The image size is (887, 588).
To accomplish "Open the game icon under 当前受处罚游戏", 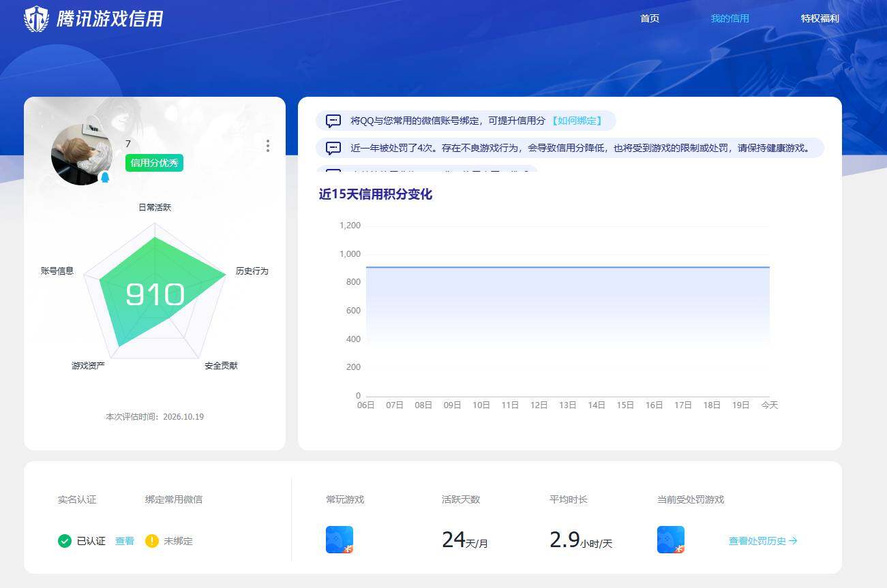I will point(671,540).
